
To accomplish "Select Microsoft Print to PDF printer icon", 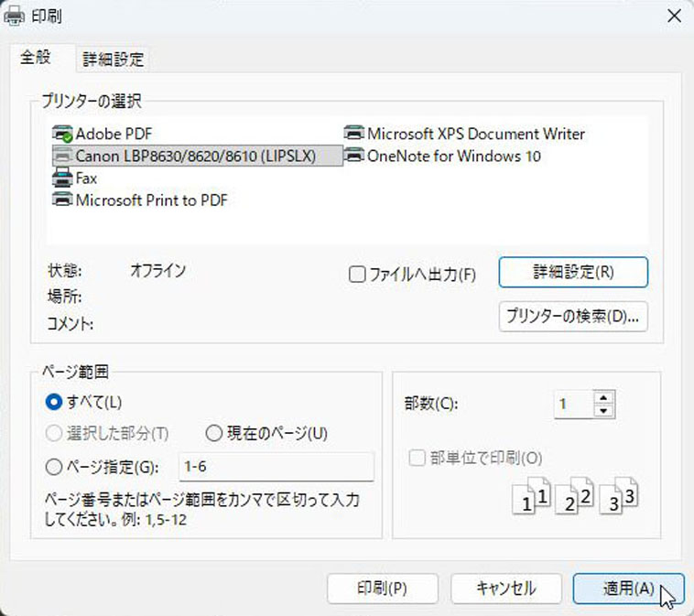I will coord(63,200).
